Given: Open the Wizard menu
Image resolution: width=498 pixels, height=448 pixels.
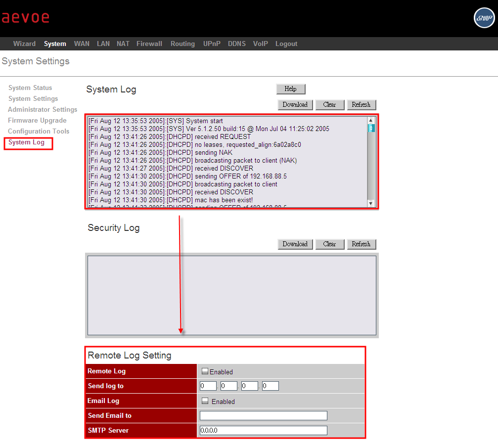Looking at the screenshot, I should point(24,44).
